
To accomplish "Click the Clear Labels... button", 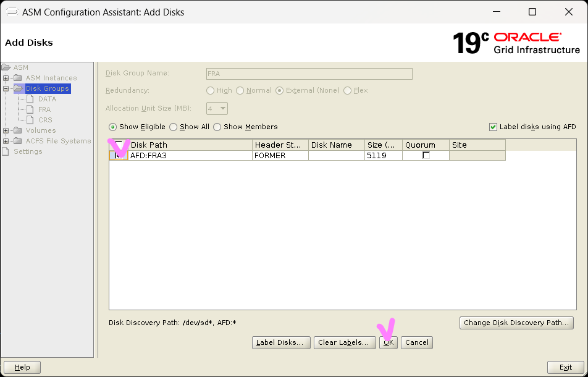I will tap(345, 342).
